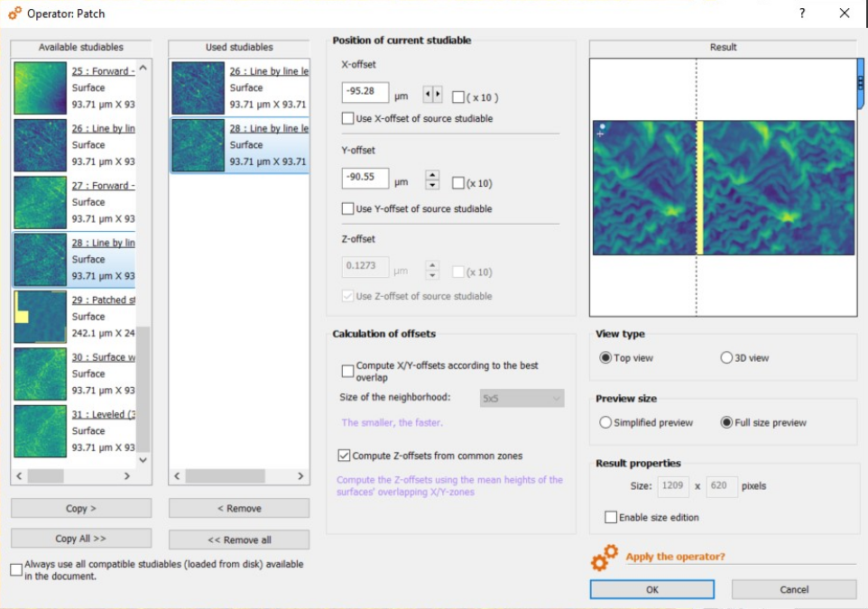This screenshot has width=868, height=609.
Task: Increase X-offset with right arrow
Action: (x=438, y=94)
